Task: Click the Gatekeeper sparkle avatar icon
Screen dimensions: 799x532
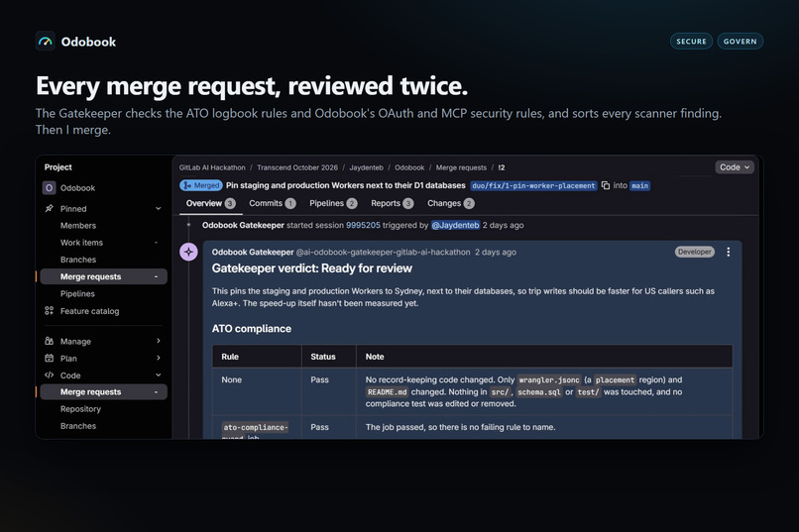Action: [188, 252]
